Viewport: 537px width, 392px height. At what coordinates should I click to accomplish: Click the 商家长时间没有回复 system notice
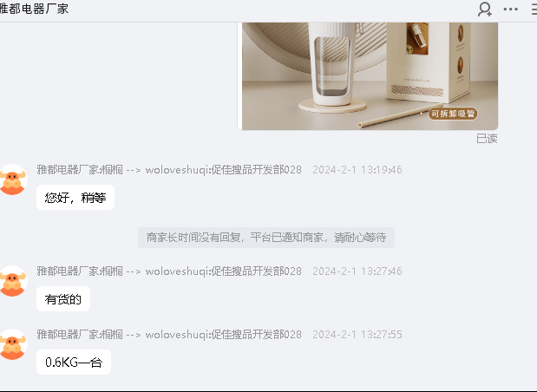(x=266, y=238)
